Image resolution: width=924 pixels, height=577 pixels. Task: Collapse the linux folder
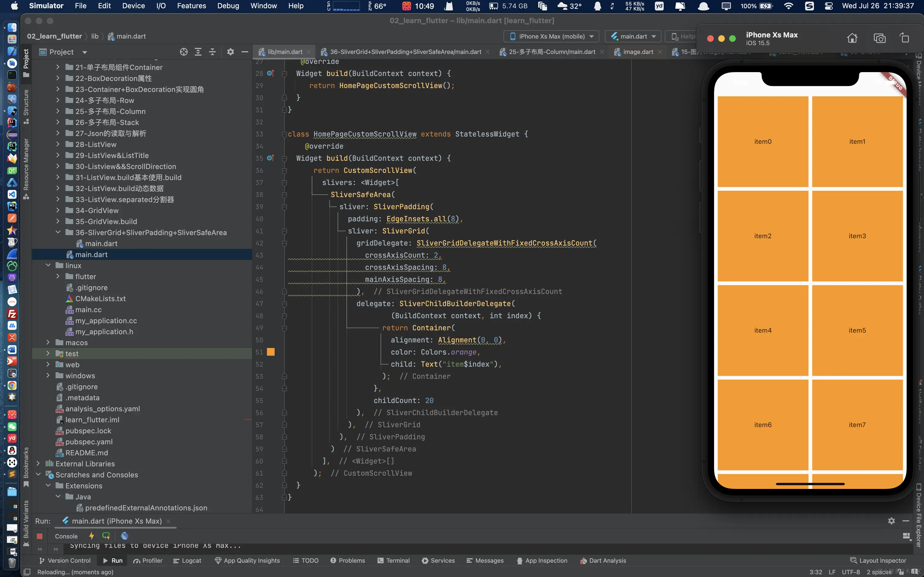pos(48,265)
